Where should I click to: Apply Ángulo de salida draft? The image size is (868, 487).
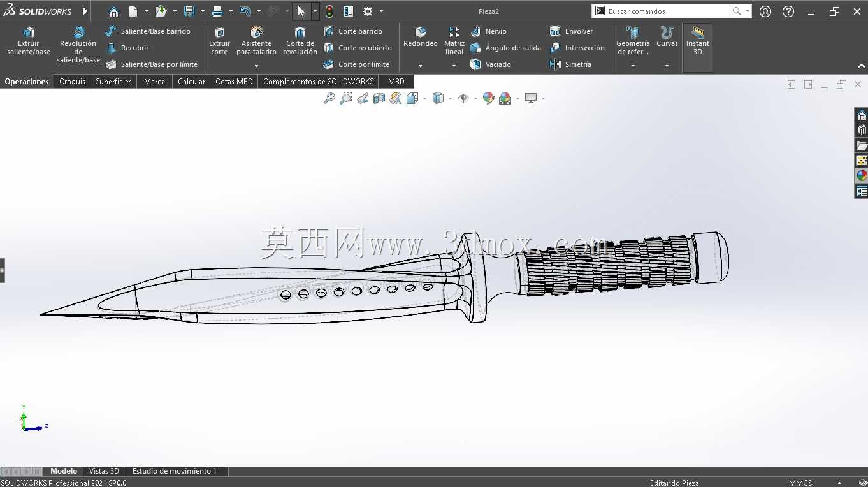click(x=505, y=48)
